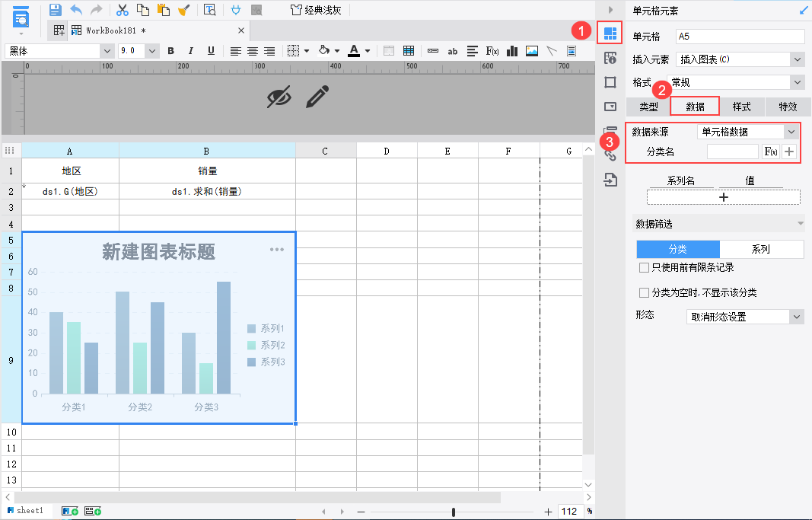Screen dimensions: 812x520
Task: Redo the last action
Action: [x=97, y=9]
